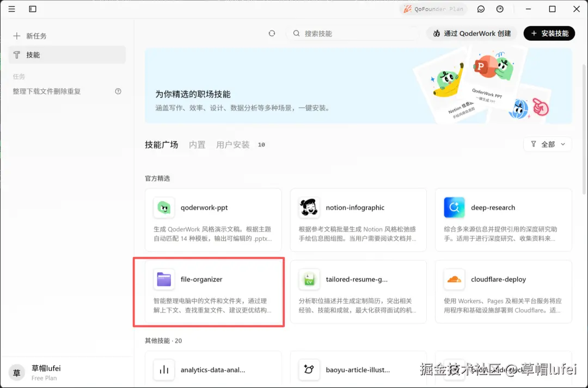588x388 pixels.
Task: Click the baoyu-article-illust... skill icon
Action: point(309,369)
